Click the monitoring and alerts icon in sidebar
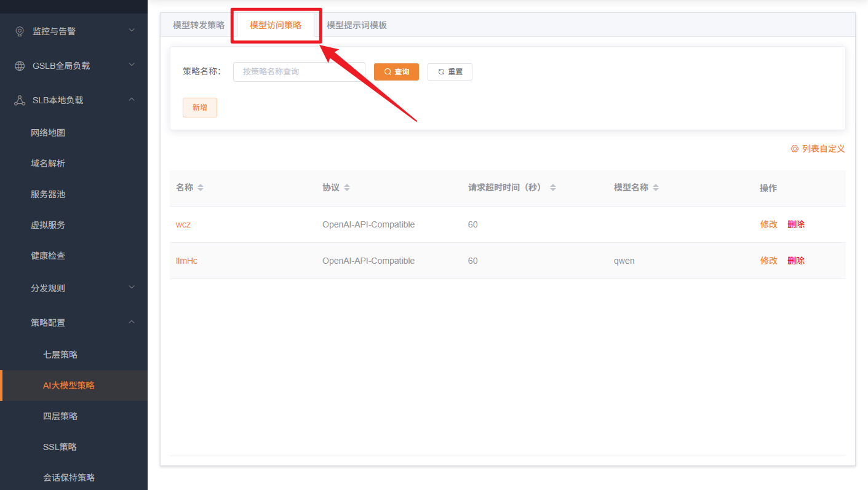 [20, 31]
